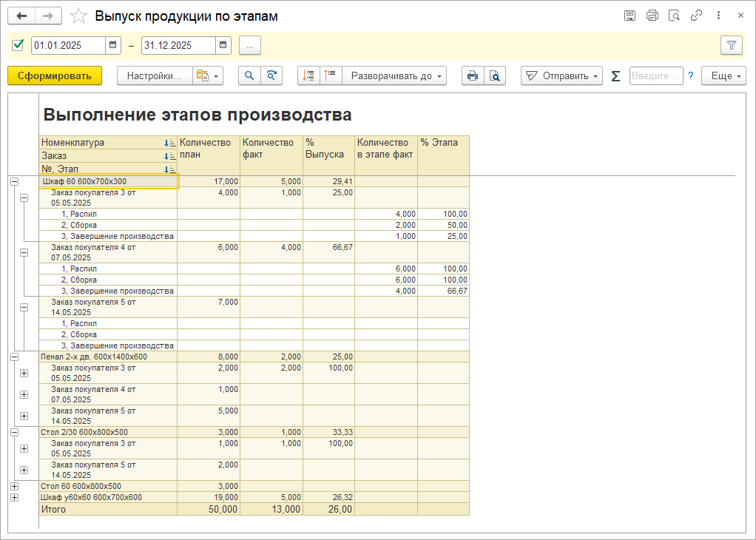
Task: Open calendar for end date 31.12.2025
Action: pyautogui.click(x=223, y=45)
